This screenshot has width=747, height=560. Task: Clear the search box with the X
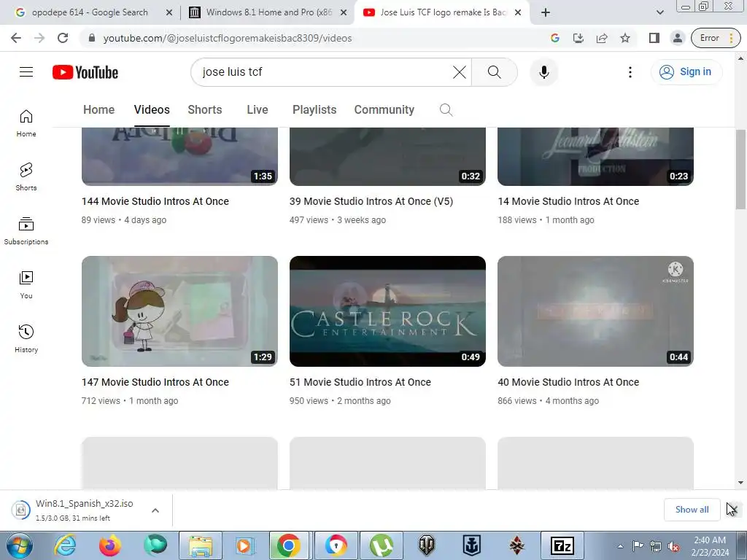(x=460, y=72)
